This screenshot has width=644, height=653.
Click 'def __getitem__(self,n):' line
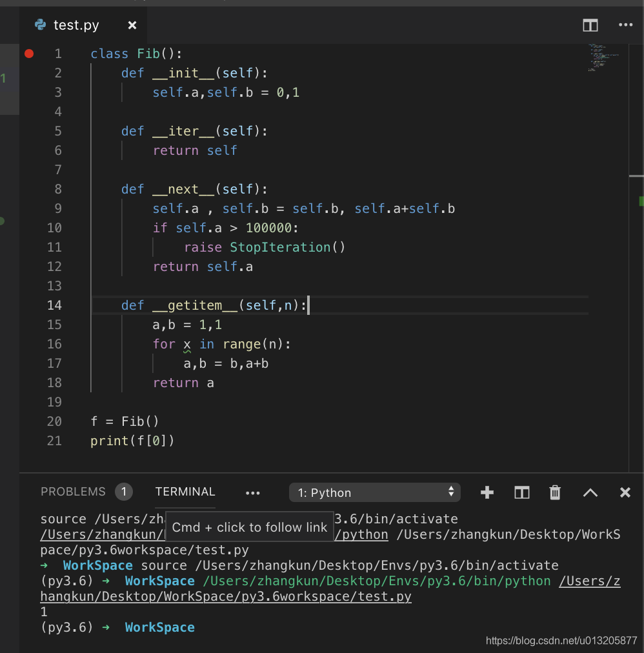(214, 305)
